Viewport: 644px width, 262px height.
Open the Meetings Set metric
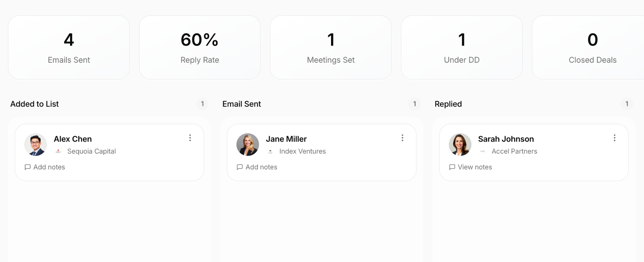pos(331,47)
